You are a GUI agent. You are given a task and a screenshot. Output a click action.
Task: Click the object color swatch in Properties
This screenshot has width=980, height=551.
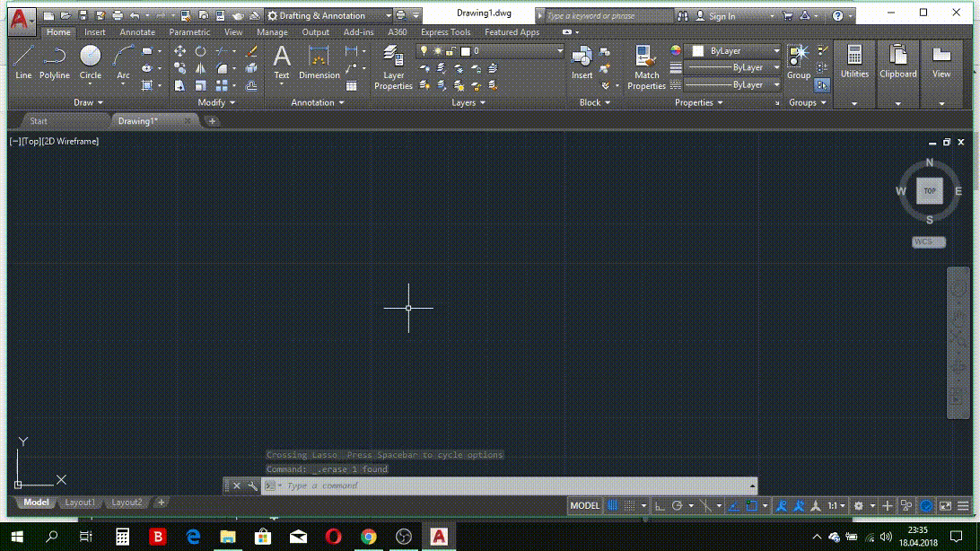698,50
